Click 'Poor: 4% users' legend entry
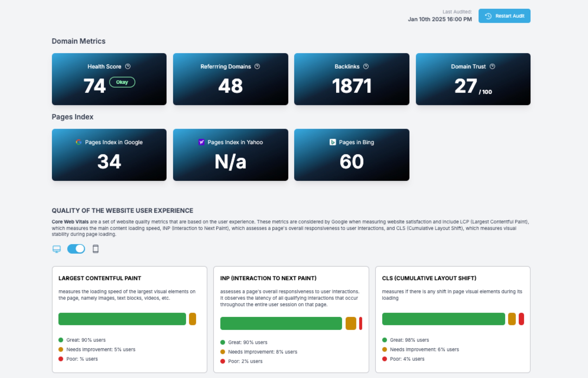Viewport: 588px width, 378px height. coord(407,359)
